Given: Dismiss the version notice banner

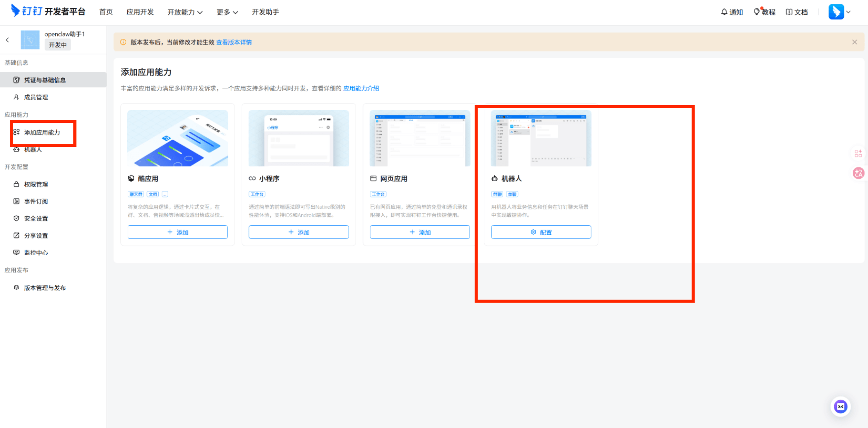Looking at the screenshot, I should [854, 42].
